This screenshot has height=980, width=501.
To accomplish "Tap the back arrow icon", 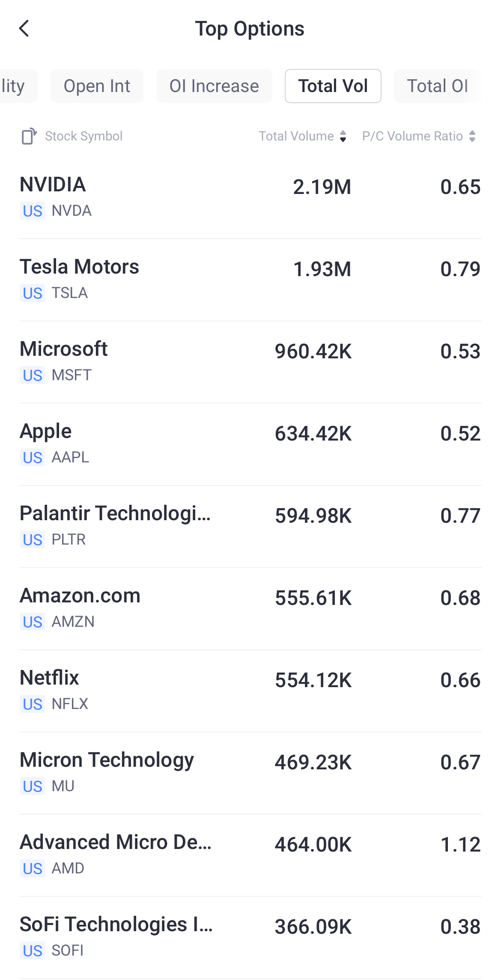I will click(x=24, y=29).
